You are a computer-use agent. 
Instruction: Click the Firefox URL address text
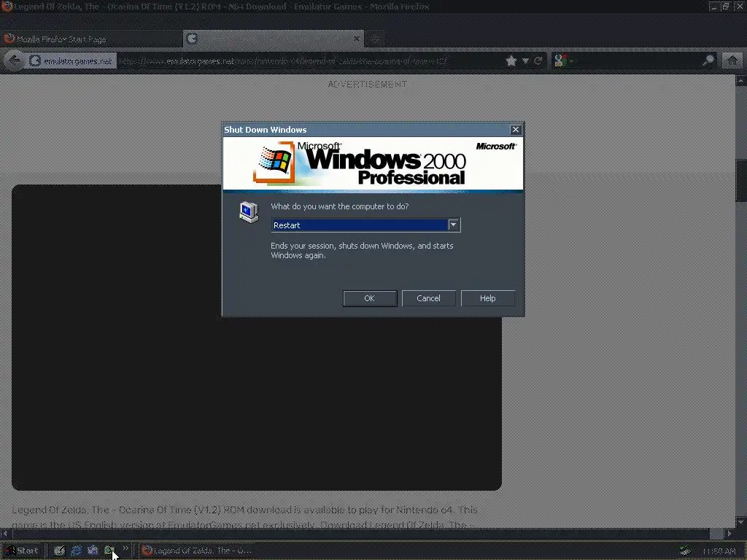point(282,61)
